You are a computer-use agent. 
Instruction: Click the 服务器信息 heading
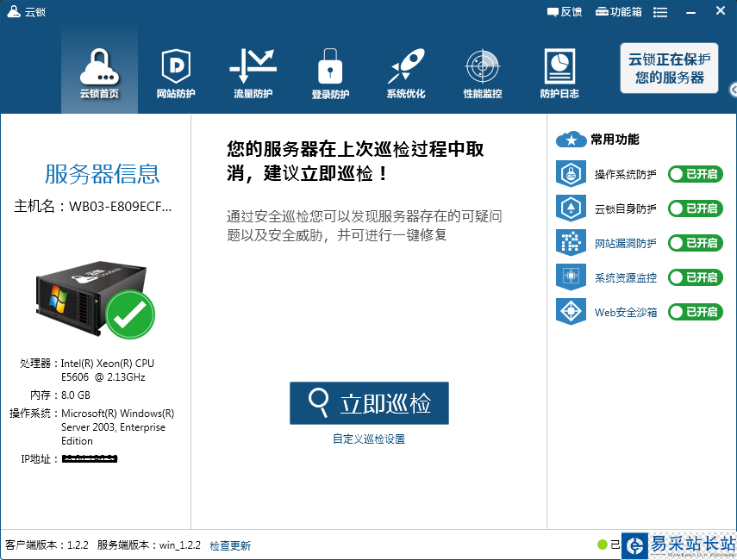[102, 174]
